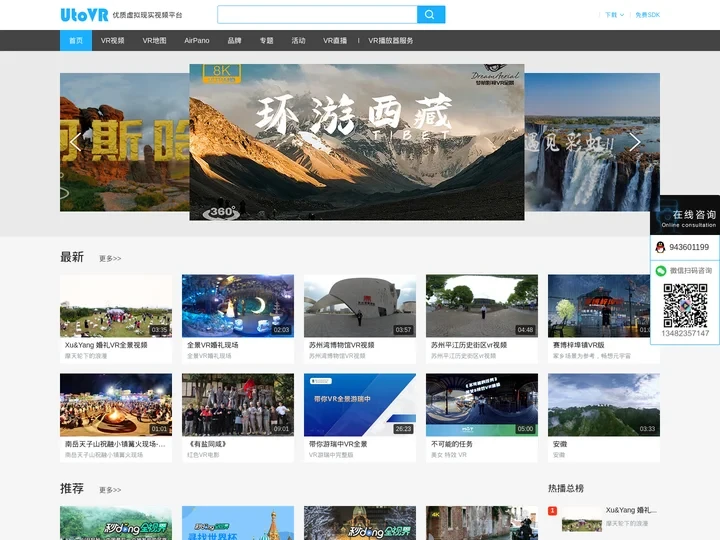Click the title 苏州平江历史街区vr视频
Screen dimensions: 720x540
click(x=469, y=345)
